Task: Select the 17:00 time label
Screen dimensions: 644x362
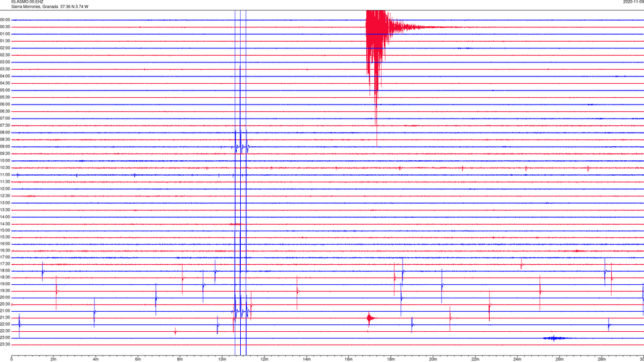Action: 5,257
